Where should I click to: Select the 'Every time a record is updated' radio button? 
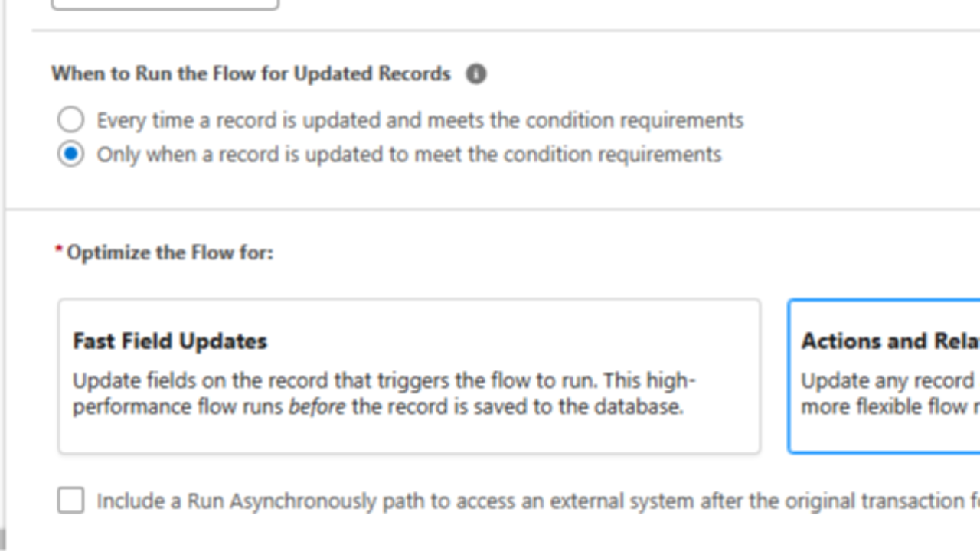tap(70, 120)
